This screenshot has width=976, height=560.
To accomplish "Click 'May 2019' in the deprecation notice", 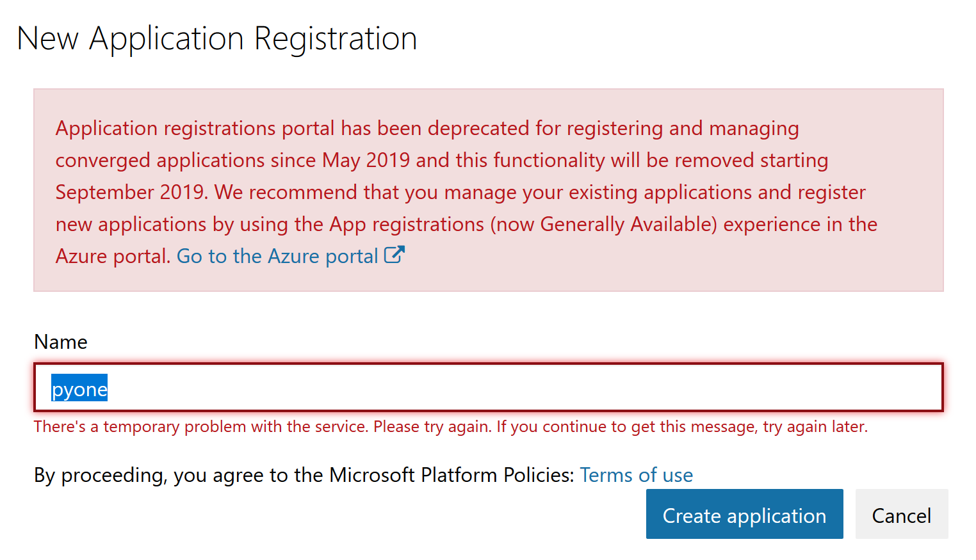I will [366, 161].
